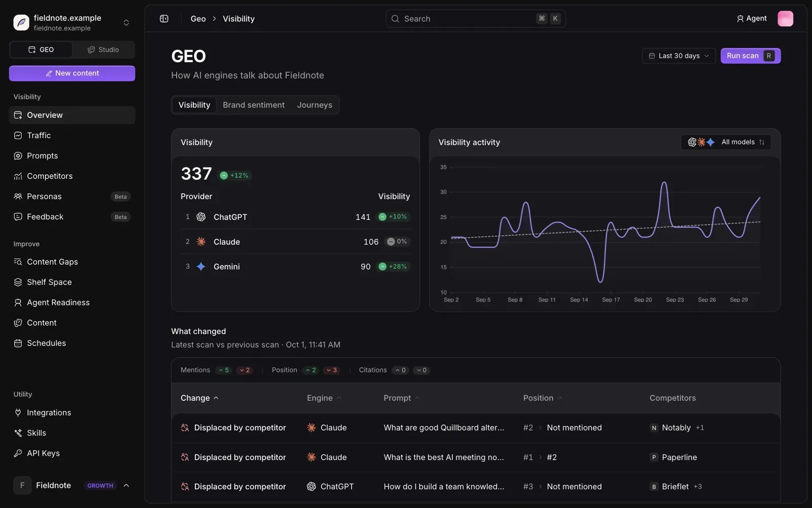This screenshot has width=812, height=508.
Task: Focus the Search input field
Action: tap(476, 19)
